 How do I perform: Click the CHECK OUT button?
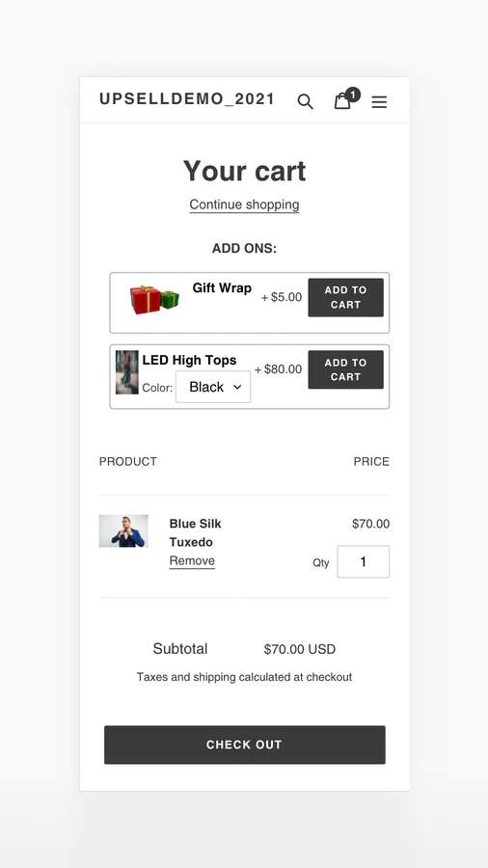coord(245,745)
